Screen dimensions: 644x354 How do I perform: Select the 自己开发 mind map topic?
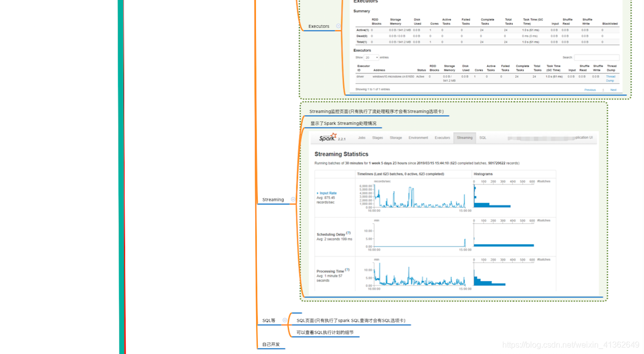click(x=271, y=344)
